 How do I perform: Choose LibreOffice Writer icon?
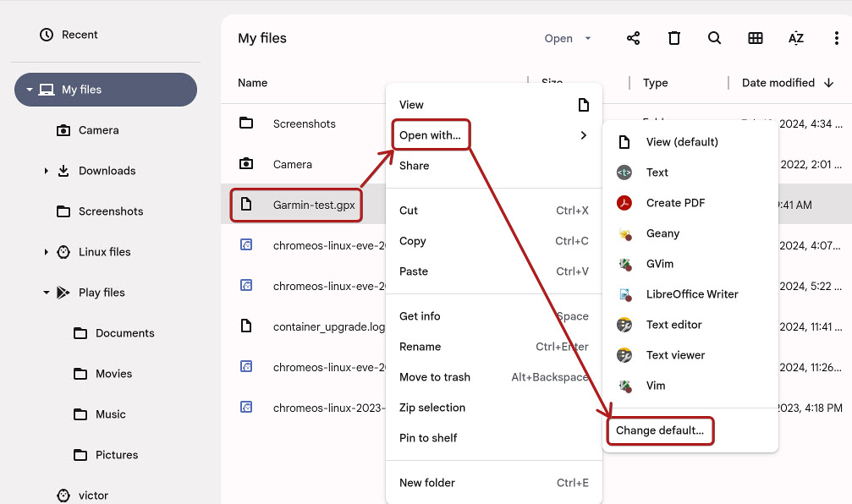(624, 294)
